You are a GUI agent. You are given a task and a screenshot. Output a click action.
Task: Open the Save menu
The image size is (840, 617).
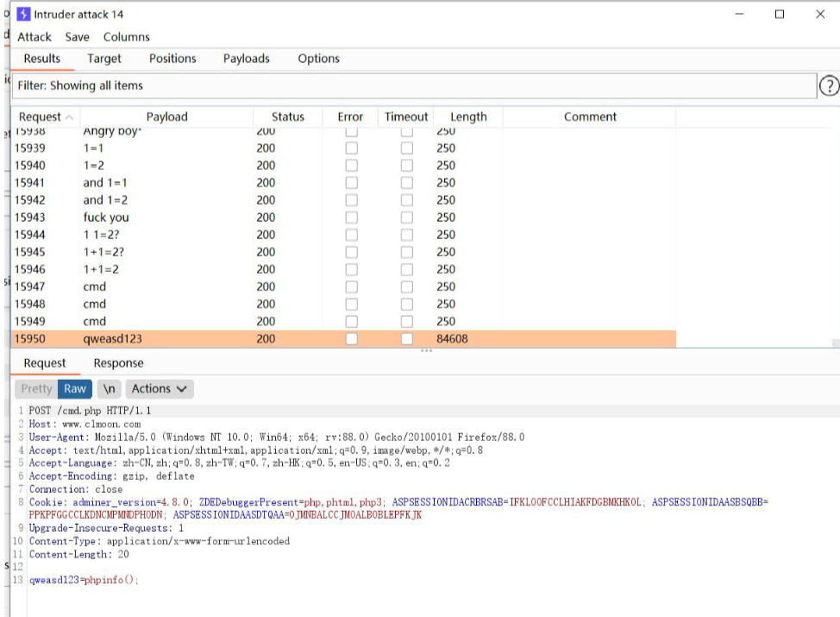pos(78,37)
